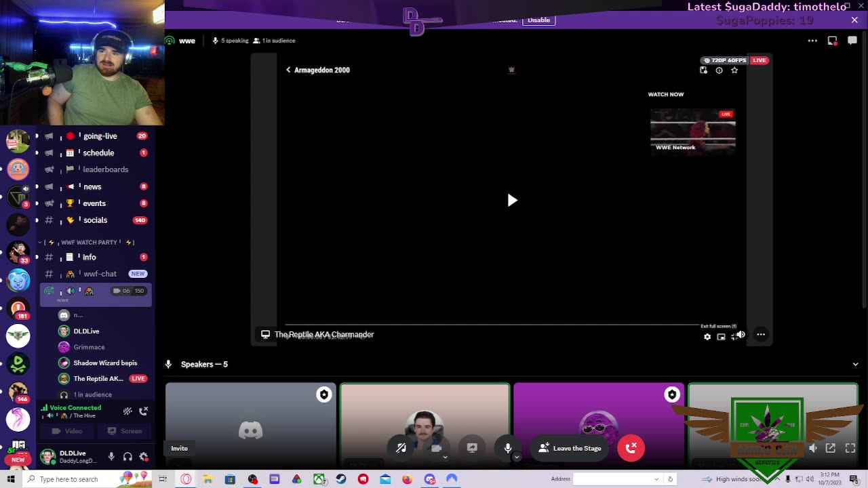Open Opera browser from the taskbar
This screenshot has height=488, width=868.
tap(186, 479)
